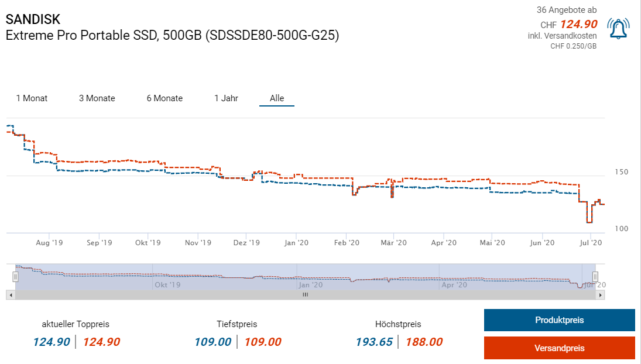Click the price alert bell icon
Viewport: 641px width, 364px height.
(618, 28)
